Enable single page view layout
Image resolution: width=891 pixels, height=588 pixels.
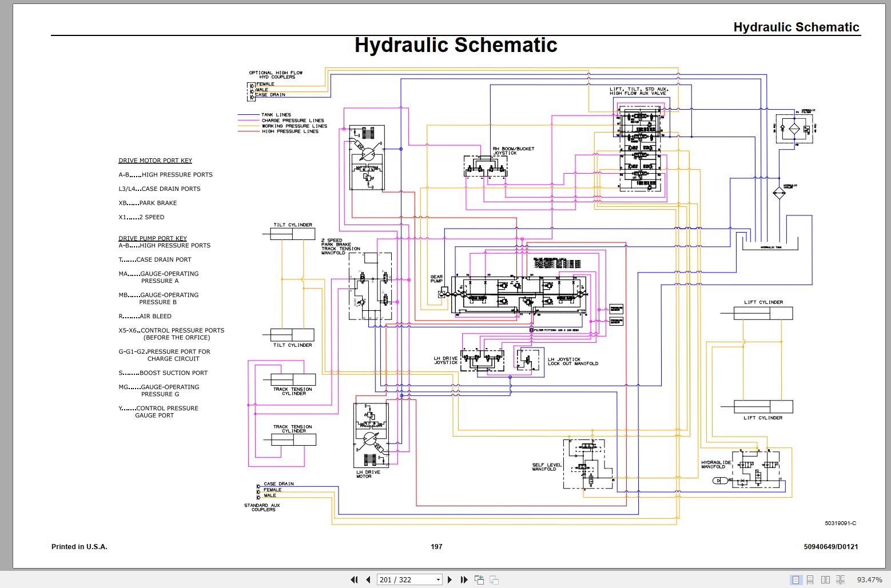pos(795,579)
